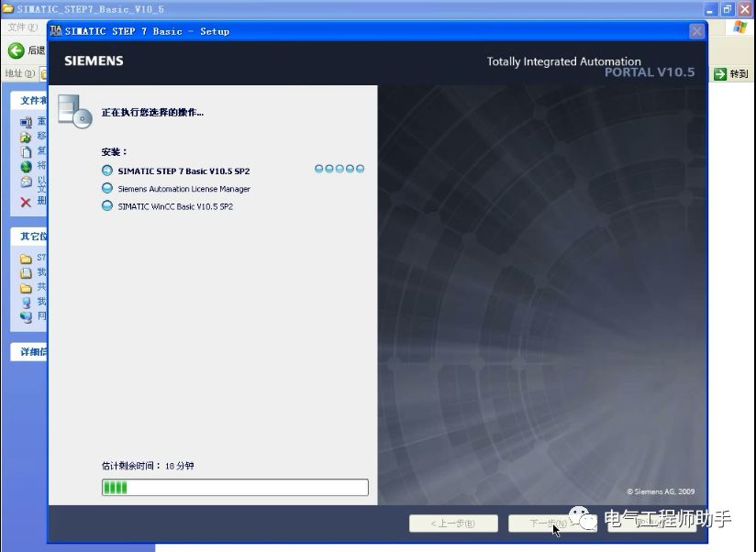This screenshot has height=552, width=756.
Task: Click the green installation progress bar
Action: (x=235, y=488)
